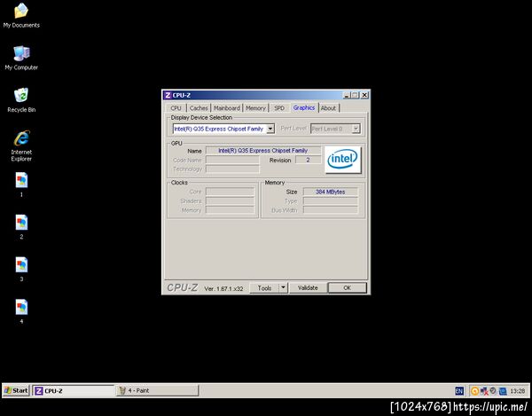Click the Memory Size 384 MBytes field
Image resolution: width=532 pixels, height=416 pixels.
330,192
